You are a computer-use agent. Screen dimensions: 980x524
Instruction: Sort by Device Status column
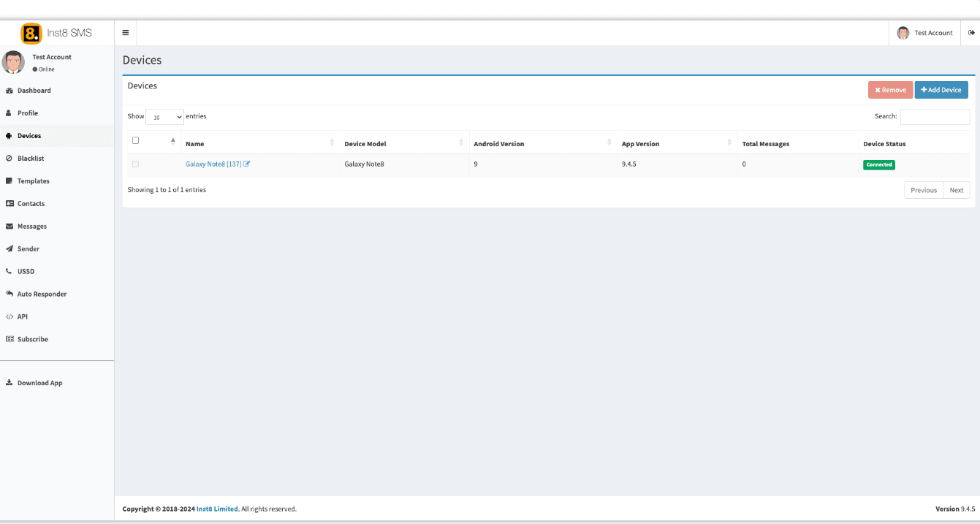click(914, 143)
